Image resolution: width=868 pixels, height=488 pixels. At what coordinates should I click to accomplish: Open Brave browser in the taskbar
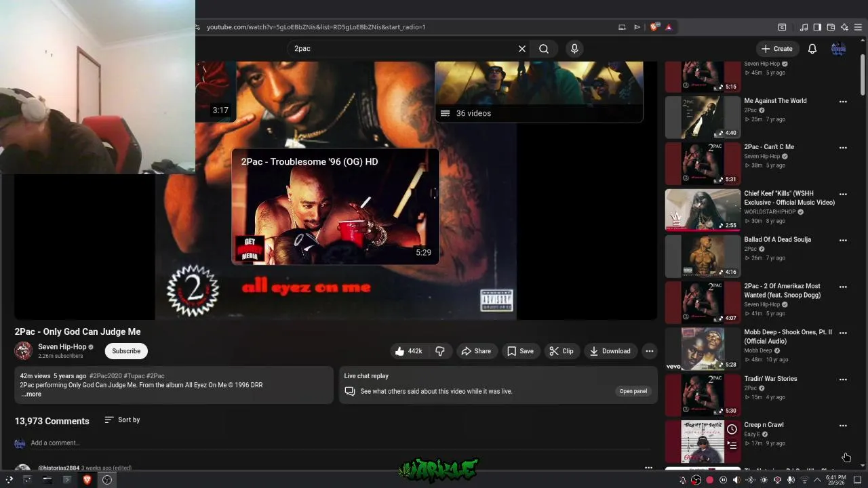[x=87, y=480]
